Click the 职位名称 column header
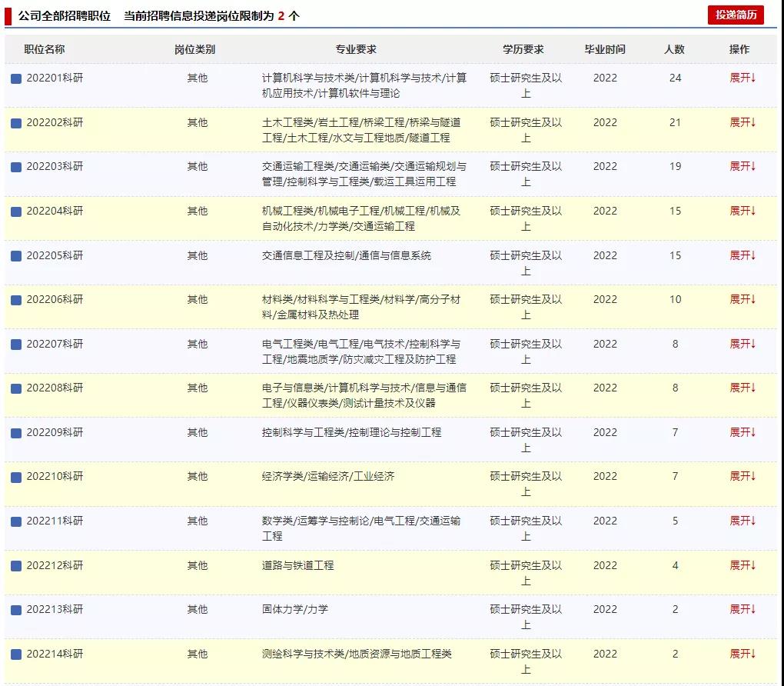 45,49
